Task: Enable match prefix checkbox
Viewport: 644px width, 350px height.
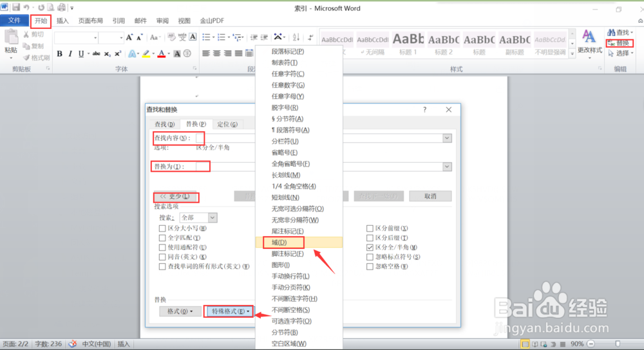Action: 370,228
